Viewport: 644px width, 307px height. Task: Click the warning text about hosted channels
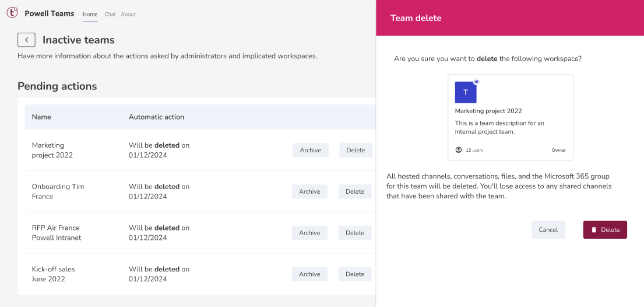point(499,186)
